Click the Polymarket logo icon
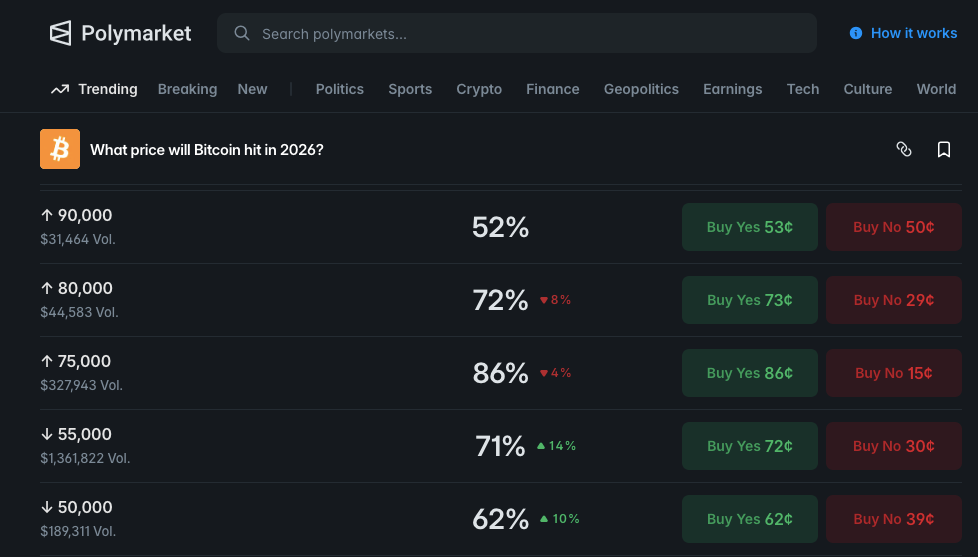Viewport: 978px width, 557px height. 61,33
